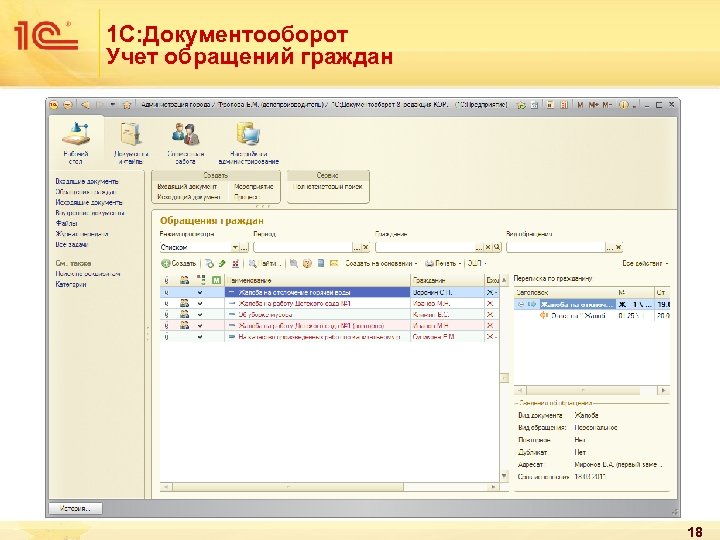The width and height of the screenshot is (720, 540).
Task: Click the blue document toolbar icon
Action: (x=321, y=264)
